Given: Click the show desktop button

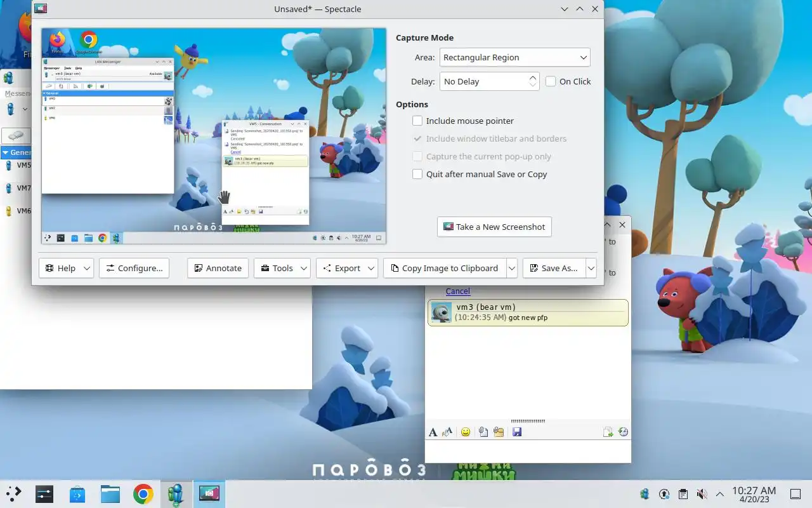Looking at the screenshot, I should point(796,494).
